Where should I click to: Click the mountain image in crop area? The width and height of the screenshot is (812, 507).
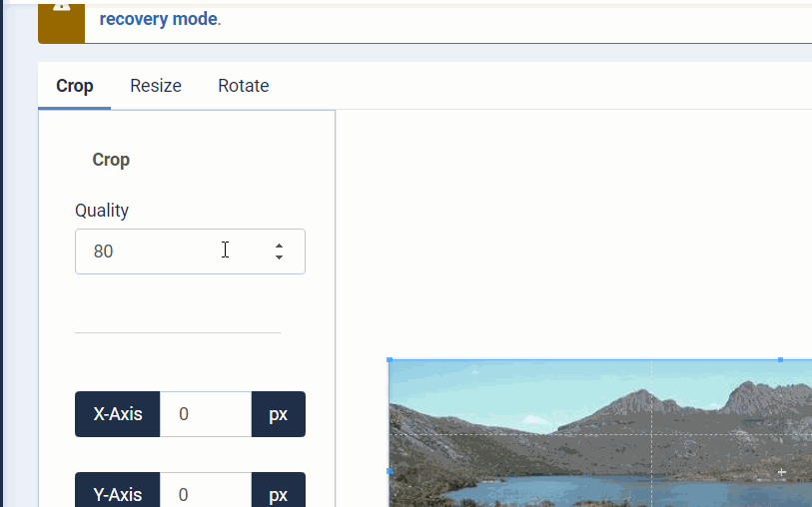(x=600, y=433)
